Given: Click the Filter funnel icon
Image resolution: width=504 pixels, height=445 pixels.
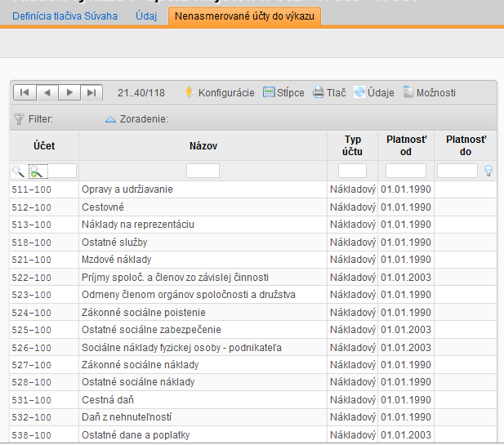Looking at the screenshot, I should pyautogui.click(x=19, y=119).
